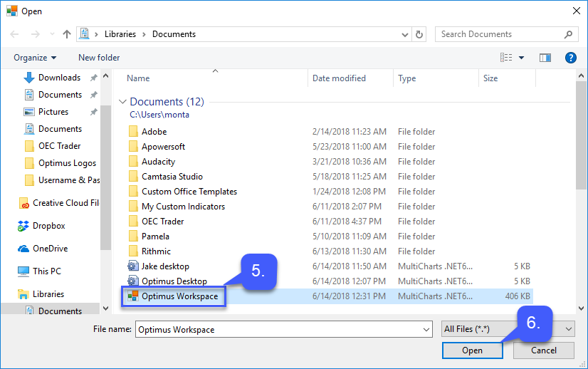Click the Creative Cloud folder icon

24,203
